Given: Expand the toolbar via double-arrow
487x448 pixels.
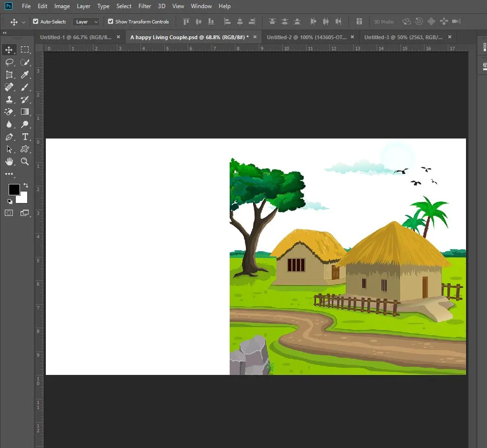Looking at the screenshot, I should coord(5,33).
